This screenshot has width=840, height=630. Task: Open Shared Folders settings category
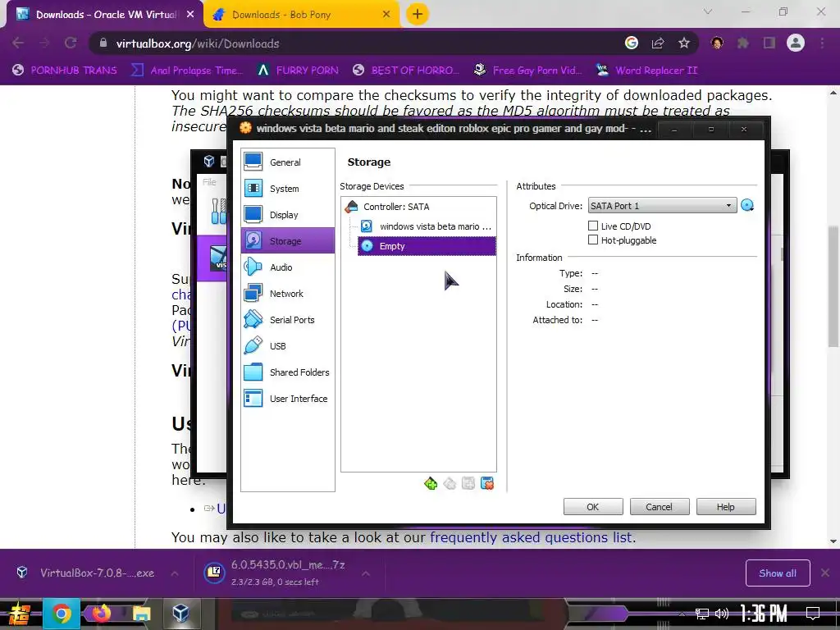pyautogui.click(x=288, y=372)
